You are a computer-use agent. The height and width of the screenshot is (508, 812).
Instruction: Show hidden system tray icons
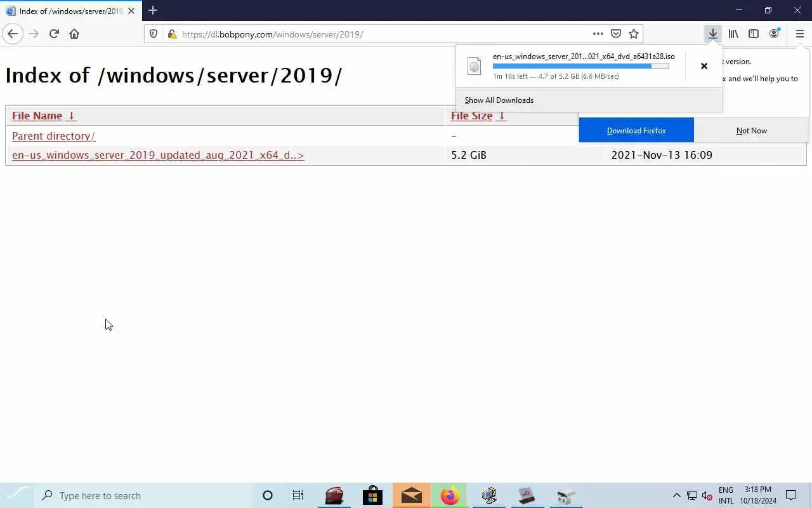tap(676, 495)
